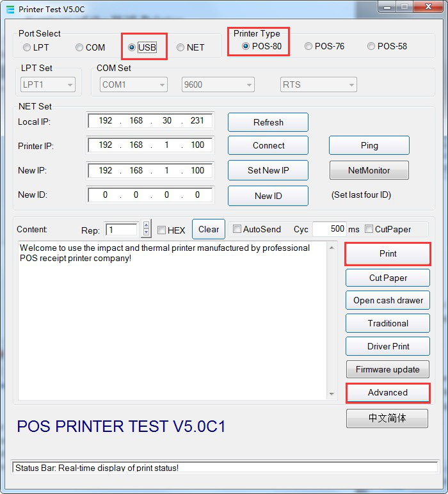Screen dimensions: 448x494
Task: Click Set New IP button
Action: coord(268,170)
